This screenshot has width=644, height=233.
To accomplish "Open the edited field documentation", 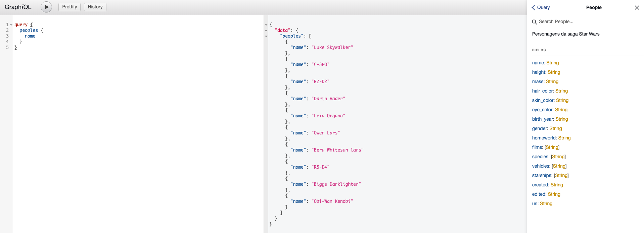I will point(539,194).
